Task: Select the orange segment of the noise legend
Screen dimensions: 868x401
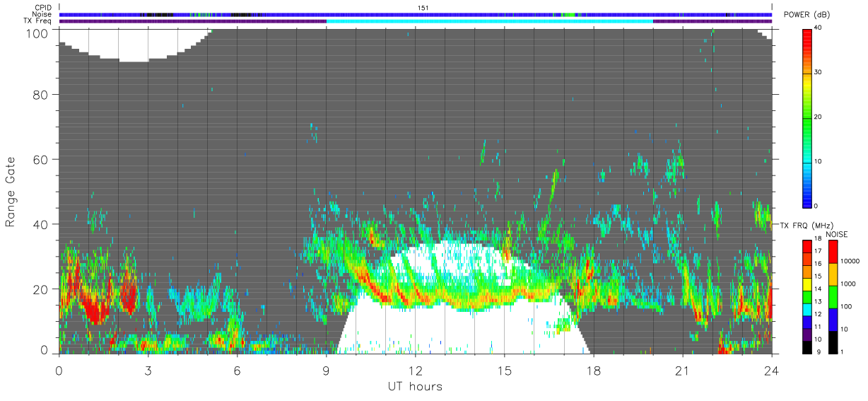Action: pos(832,274)
